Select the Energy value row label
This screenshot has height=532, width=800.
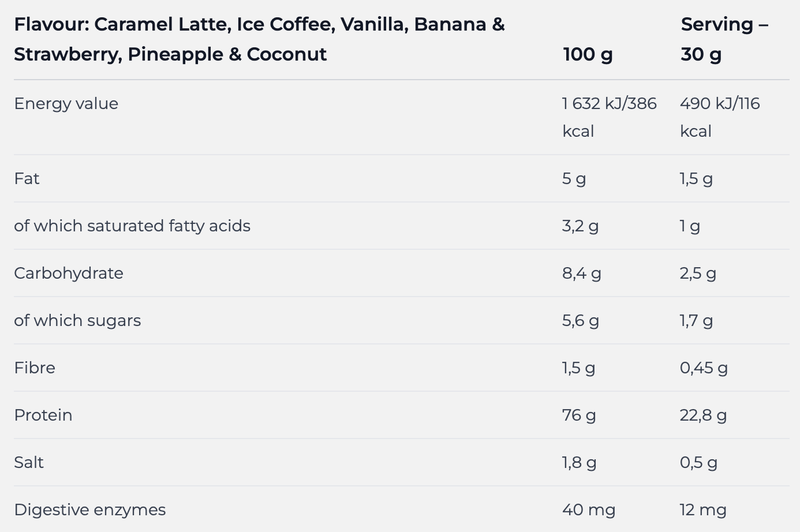coord(66,104)
